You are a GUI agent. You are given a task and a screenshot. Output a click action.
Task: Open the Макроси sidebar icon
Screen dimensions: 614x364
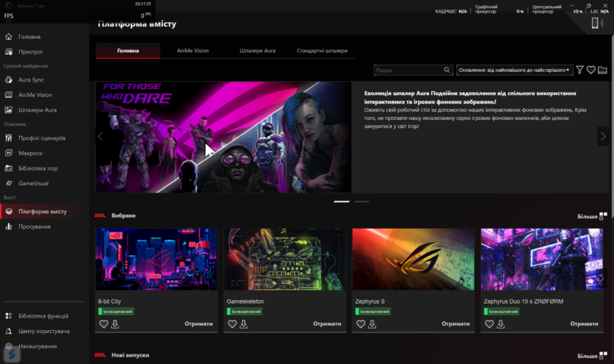point(9,153)
